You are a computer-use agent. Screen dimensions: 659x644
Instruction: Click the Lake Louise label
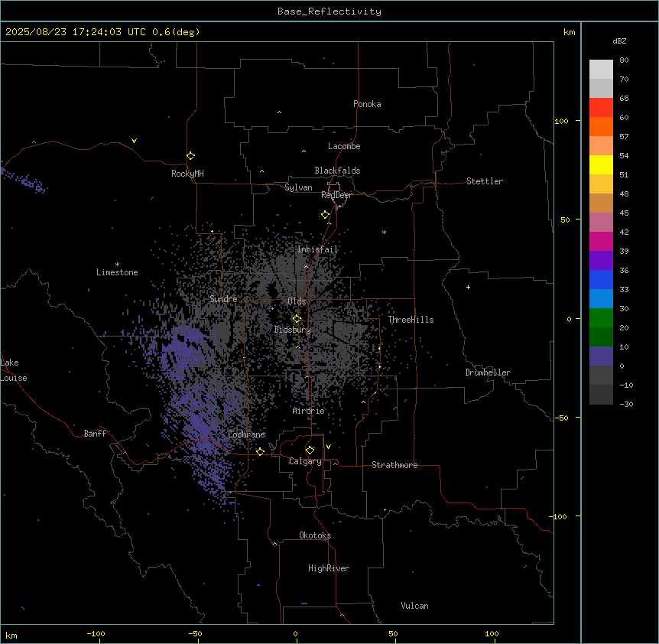coord(14,370)
